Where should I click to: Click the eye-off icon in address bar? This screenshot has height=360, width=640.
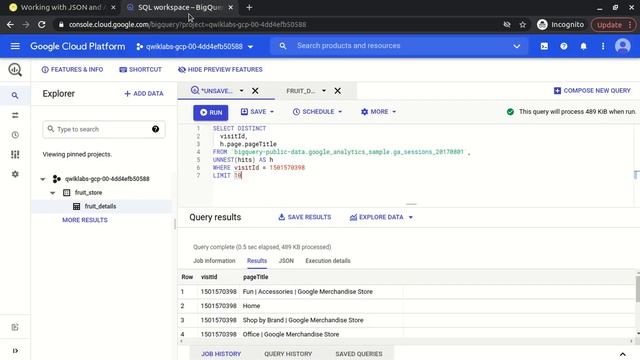coord(507,24)
